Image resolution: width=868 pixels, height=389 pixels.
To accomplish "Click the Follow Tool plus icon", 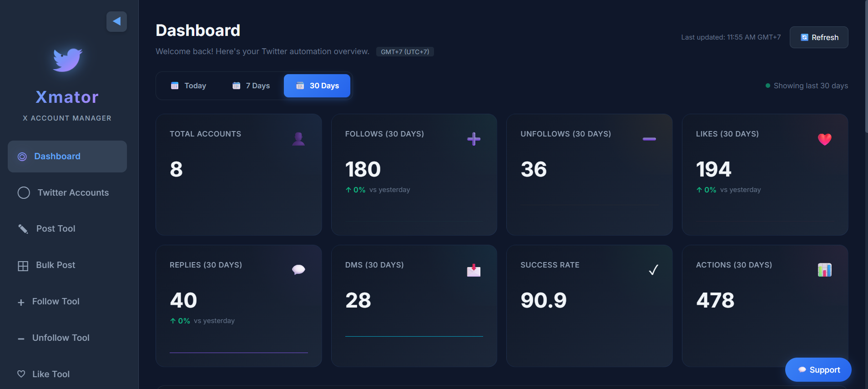I will tap(21, 303).
